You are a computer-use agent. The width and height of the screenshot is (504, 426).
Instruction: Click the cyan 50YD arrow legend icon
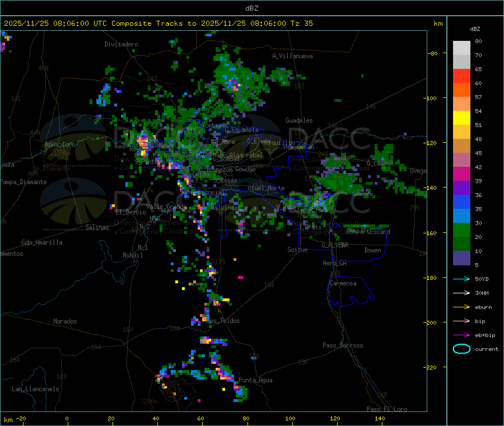461,279
